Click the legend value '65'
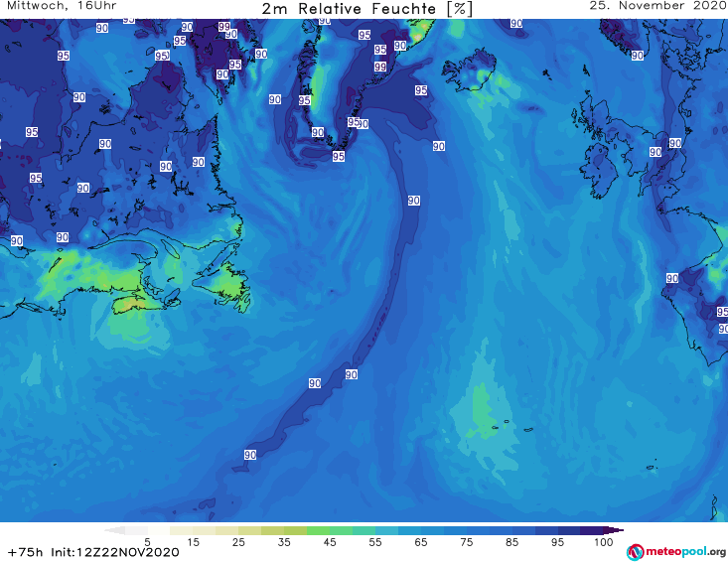This screenshot has width=728, height=562. pos(421,542)
